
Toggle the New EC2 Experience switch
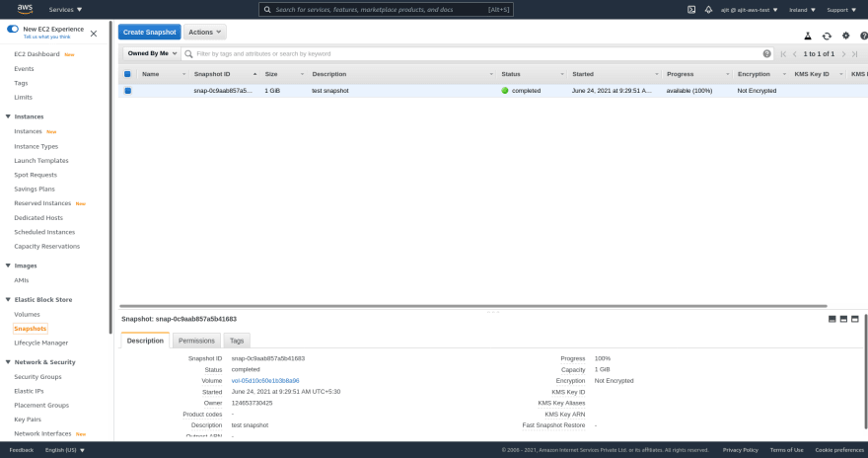pos(13,29)
